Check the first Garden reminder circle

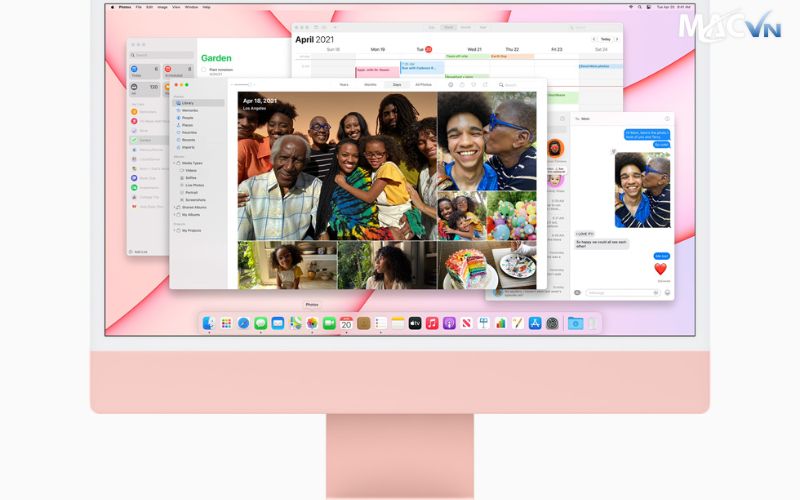tap(204, 70)
